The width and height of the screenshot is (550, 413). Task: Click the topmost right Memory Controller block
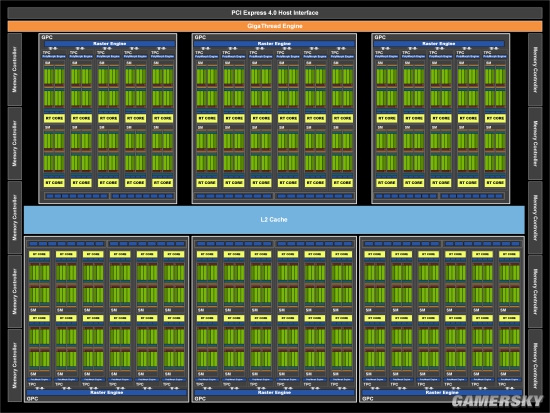click(535, 69)
